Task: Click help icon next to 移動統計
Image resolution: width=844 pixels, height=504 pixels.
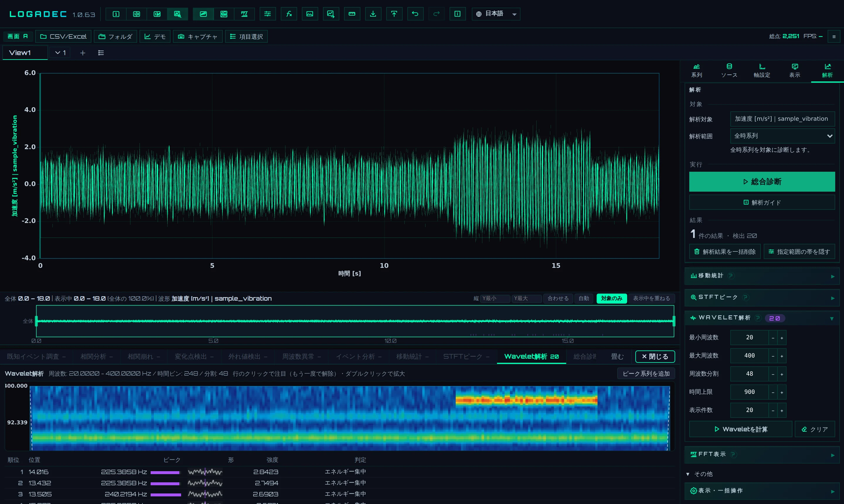Action: (x=731, y=276)
